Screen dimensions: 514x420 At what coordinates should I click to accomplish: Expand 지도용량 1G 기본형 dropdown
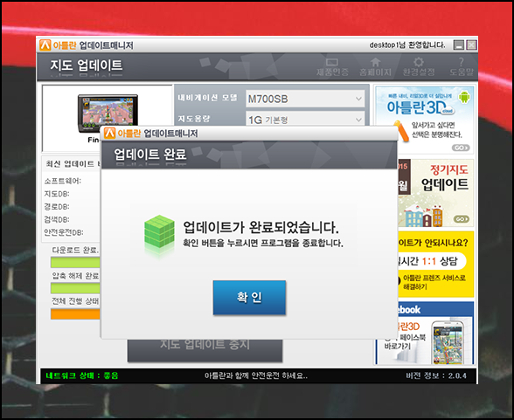[305, 119]
